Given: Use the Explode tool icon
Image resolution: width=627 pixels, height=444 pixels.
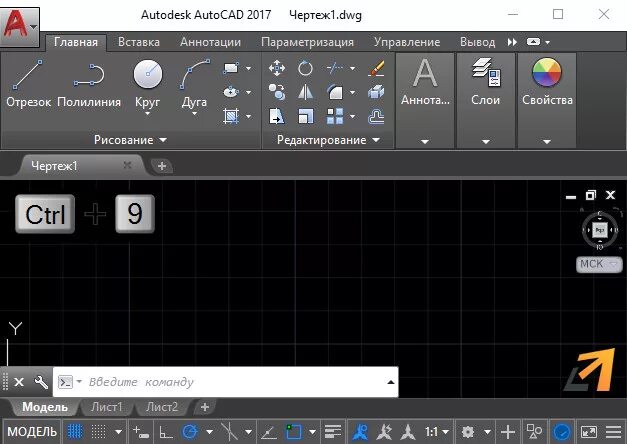Looking at the screenshot, I should [376, 92].
